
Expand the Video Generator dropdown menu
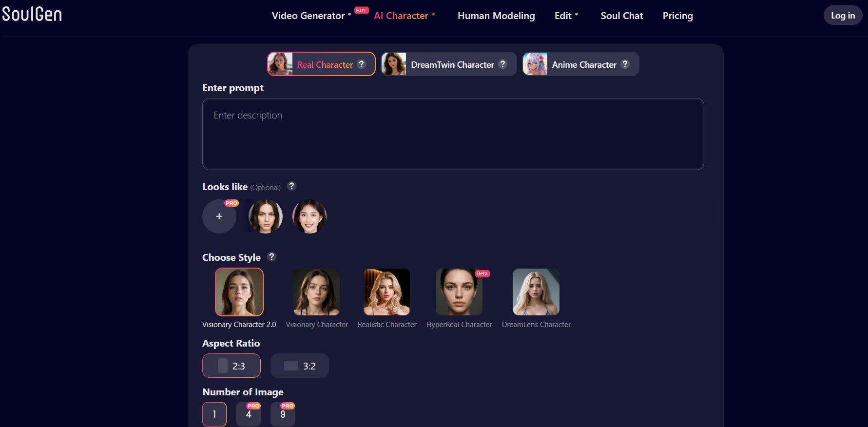[x=311, y=16]
